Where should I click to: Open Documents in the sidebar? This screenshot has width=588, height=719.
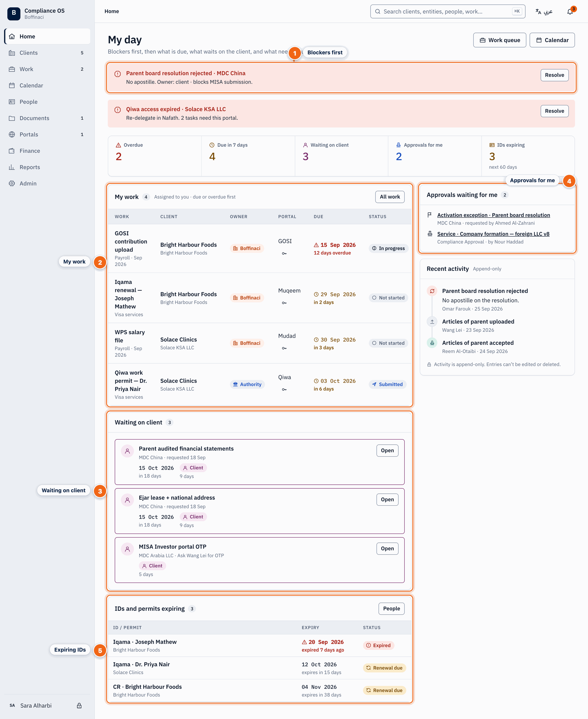pyautogui.click(x=48, y=118)
